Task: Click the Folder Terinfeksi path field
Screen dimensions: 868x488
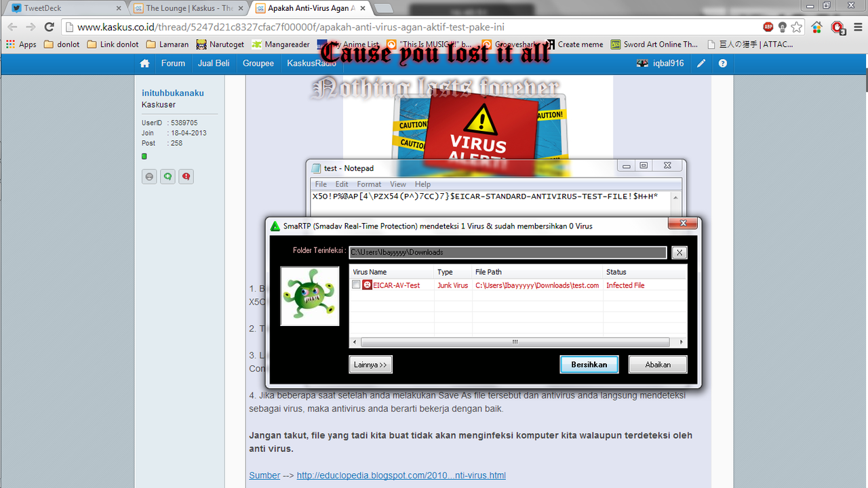Action: pyautogui.click(x=507, y=252)
